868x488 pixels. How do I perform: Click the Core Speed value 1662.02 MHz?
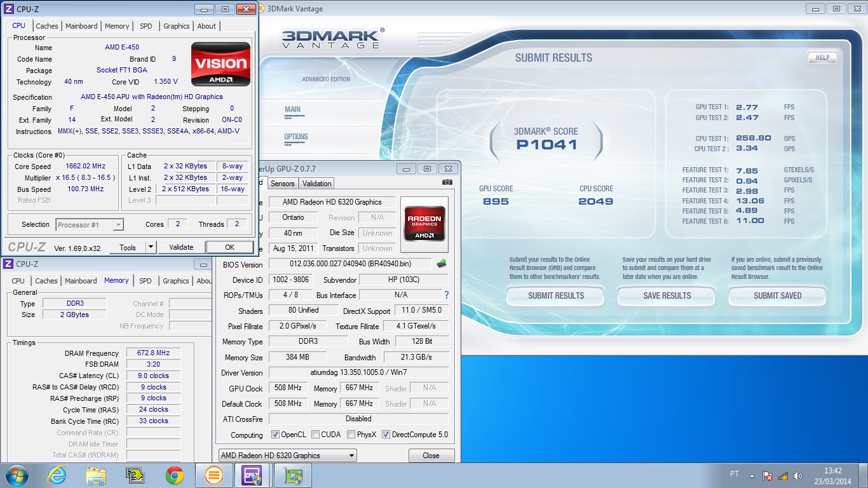[86, 166]
